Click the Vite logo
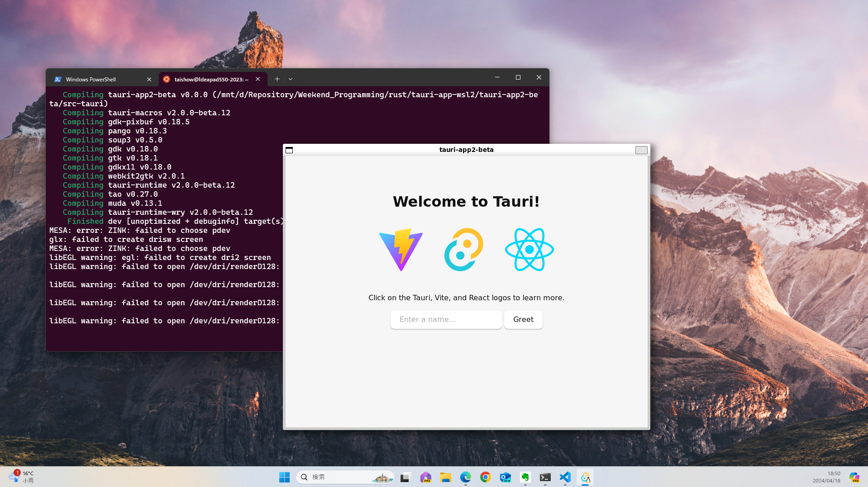 (401, 250)
